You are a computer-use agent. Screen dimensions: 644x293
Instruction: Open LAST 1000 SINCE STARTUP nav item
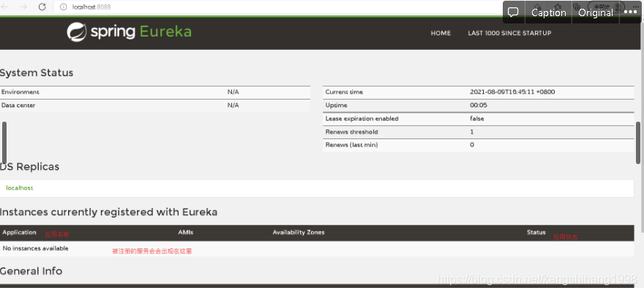(509, 33)
